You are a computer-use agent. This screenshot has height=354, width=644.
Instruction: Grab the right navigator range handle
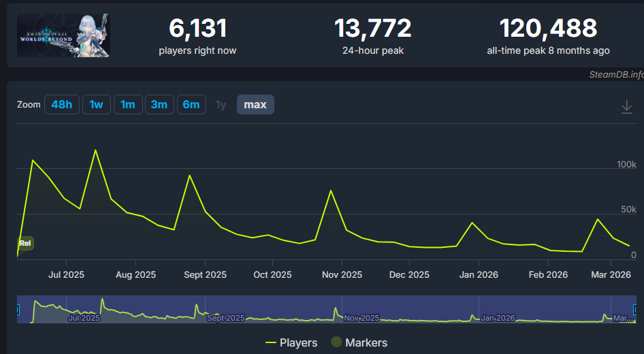coord(634,309)
